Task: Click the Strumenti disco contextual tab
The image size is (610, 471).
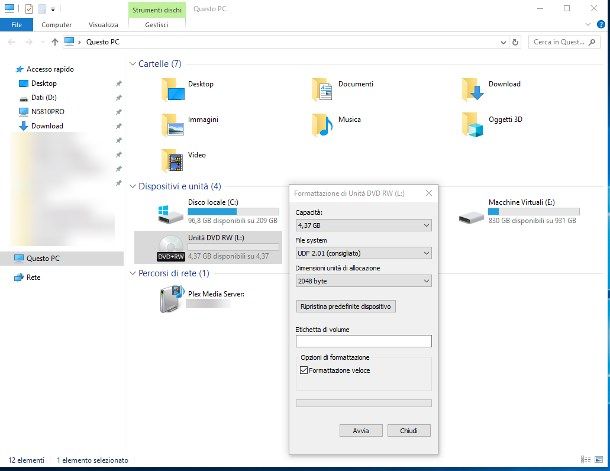Action: 157,10
